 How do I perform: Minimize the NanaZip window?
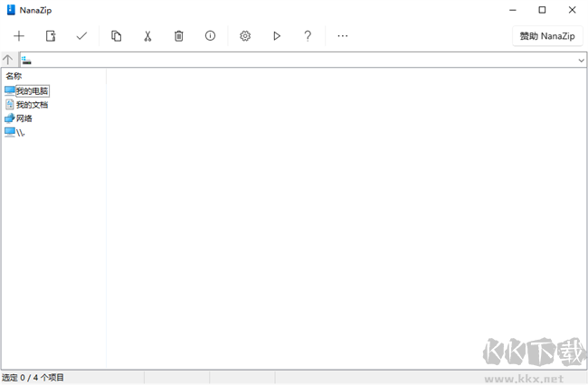513,10
